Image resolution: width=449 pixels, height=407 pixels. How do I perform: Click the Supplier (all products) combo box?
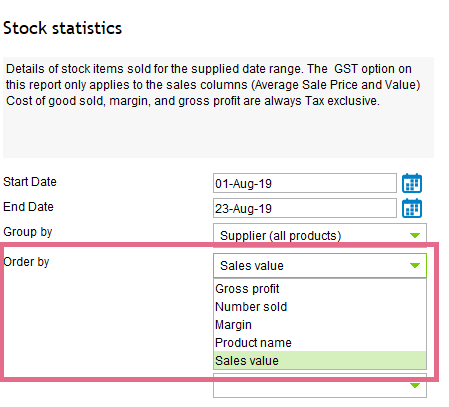click(320, 235)
